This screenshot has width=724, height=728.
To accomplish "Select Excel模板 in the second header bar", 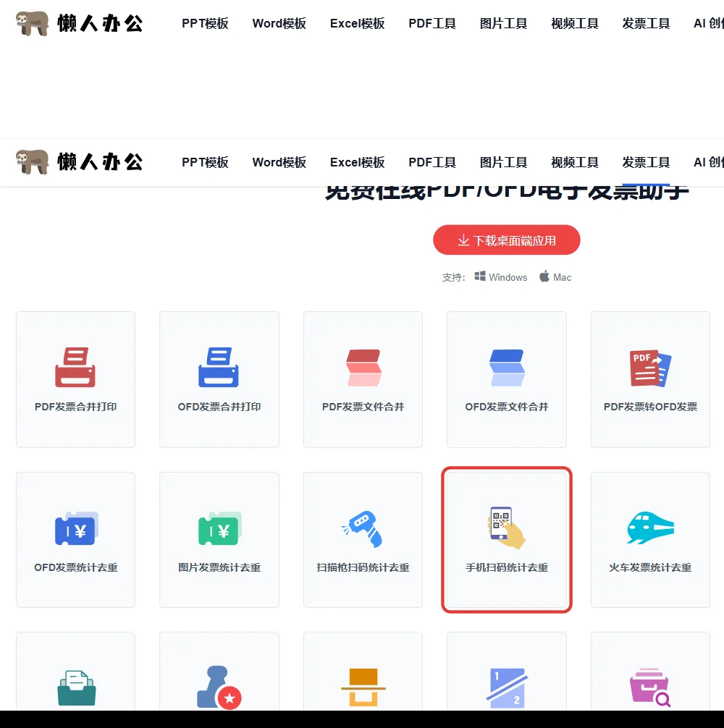I will (357, 162).
